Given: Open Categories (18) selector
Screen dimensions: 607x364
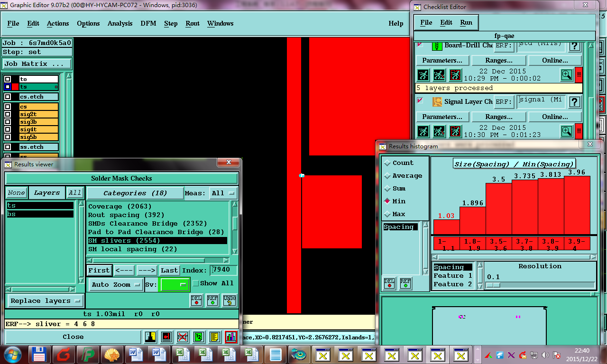Looking at the screenshot, I should click(135, 193).
